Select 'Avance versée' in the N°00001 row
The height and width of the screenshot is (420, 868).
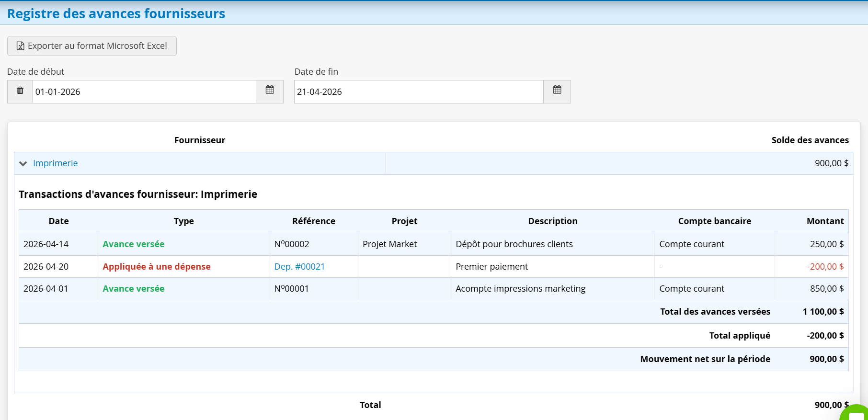point(134,289)
